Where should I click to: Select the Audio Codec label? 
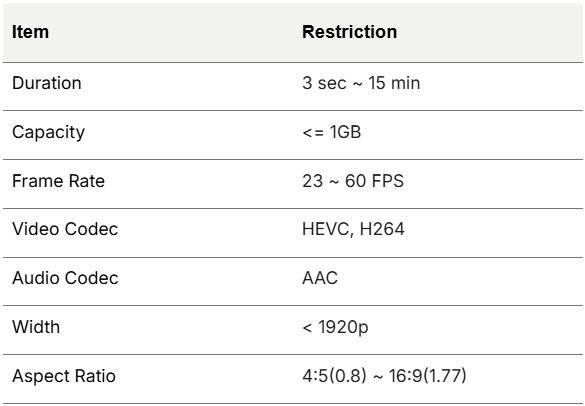pyautogui.click(x=65, y=278)
